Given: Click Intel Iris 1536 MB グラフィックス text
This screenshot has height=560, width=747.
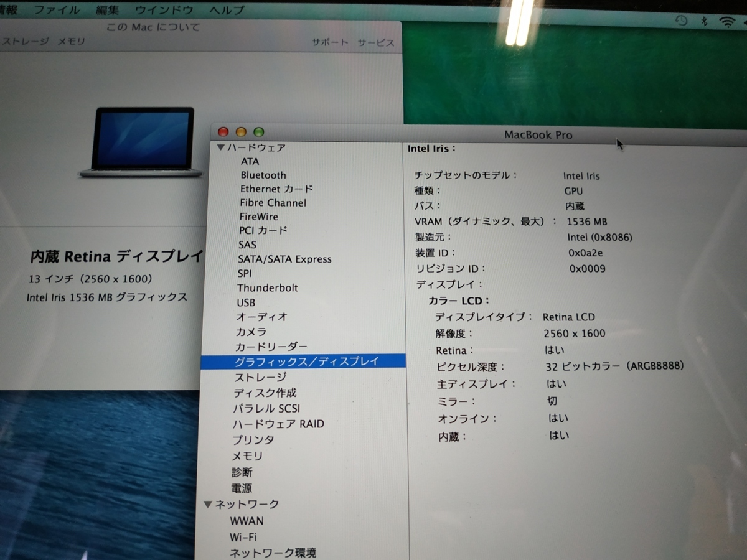Looking at the screenshot, I should [107, 297].
